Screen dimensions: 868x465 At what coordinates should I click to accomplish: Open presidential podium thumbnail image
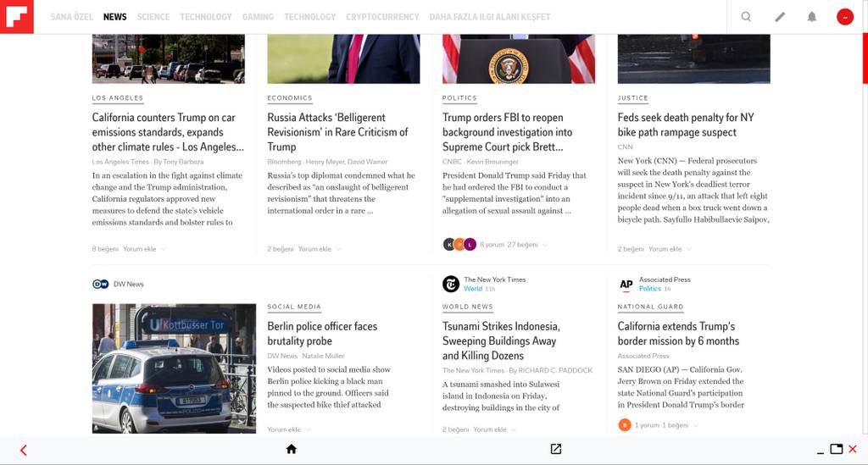click(x=519, y=58)
